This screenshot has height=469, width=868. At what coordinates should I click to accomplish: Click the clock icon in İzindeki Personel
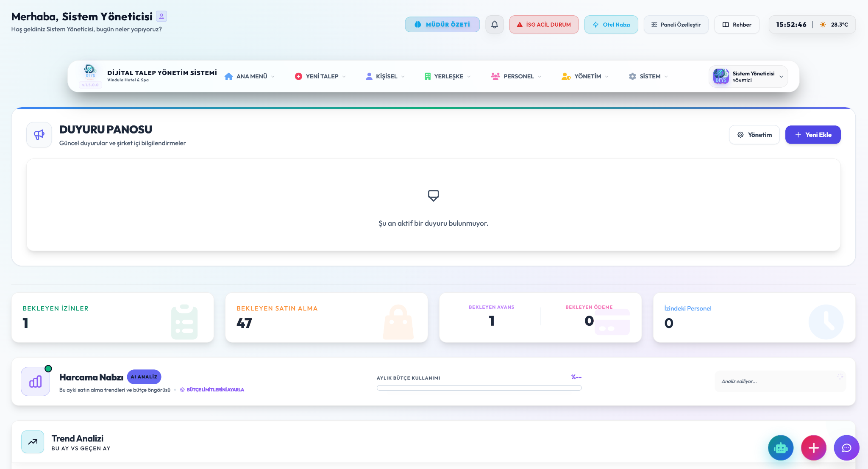point(826,322)
